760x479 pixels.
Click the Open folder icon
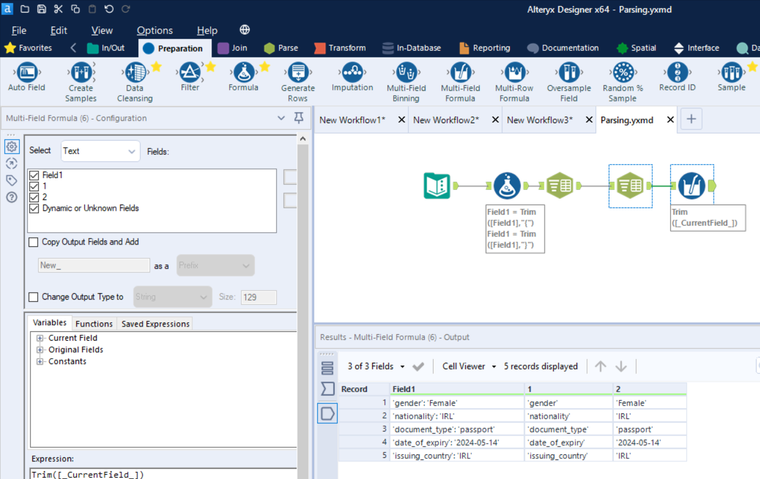(x=25, y=9)
